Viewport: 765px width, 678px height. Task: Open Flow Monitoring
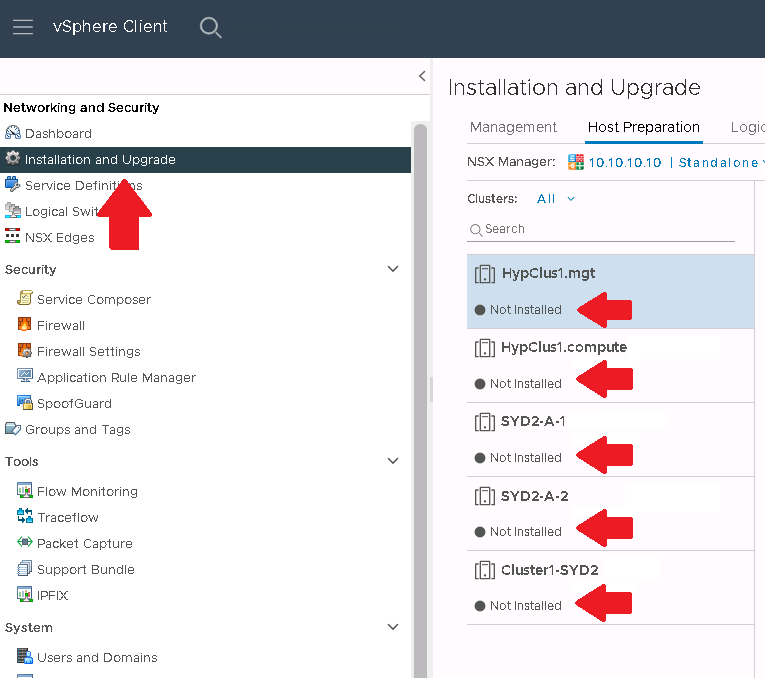87,491
